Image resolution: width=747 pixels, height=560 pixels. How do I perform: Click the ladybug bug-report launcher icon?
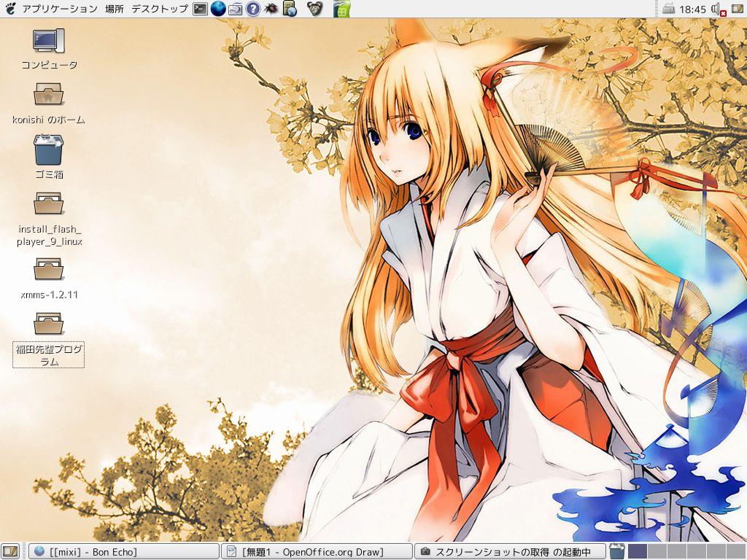click(x=270, y=9)
